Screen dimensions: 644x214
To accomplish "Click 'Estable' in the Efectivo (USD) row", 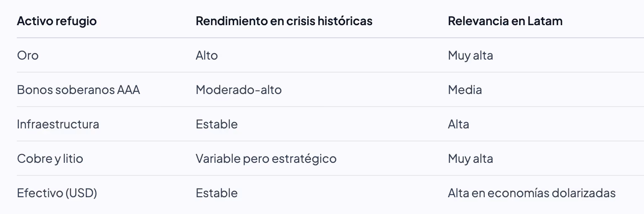I will click(x=217, y=193).
